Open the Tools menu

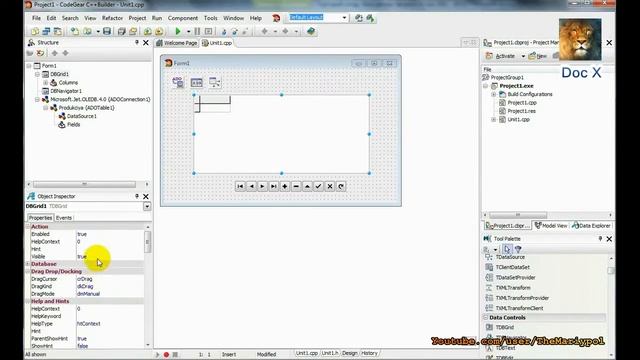211,18
